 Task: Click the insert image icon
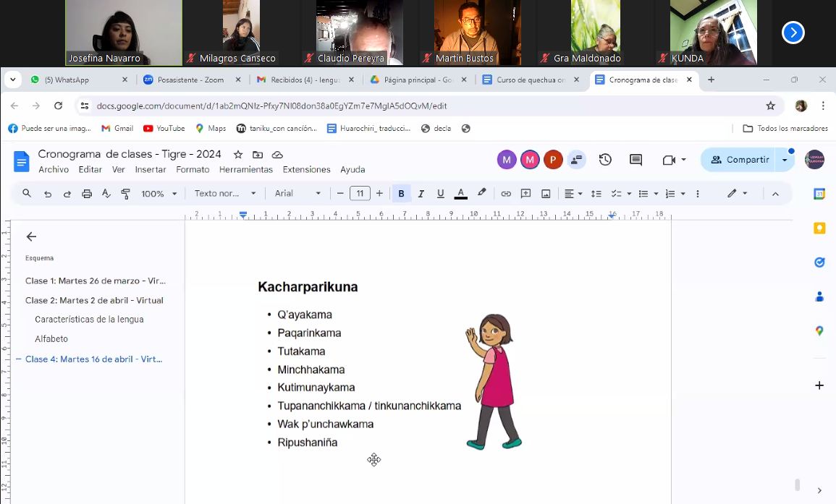pyautogui.click(x=546, y=194)
